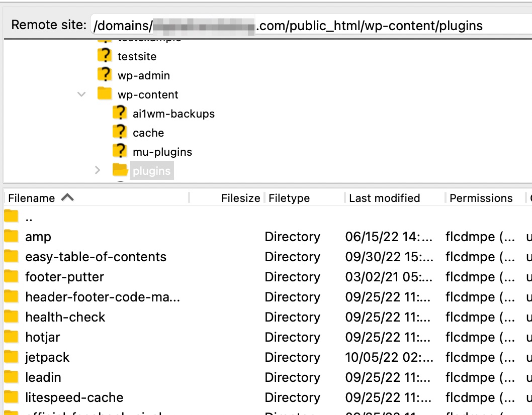Select ai1wm-backups in the remote tree
The image size is (532, 415).
(x=173, y=114)
